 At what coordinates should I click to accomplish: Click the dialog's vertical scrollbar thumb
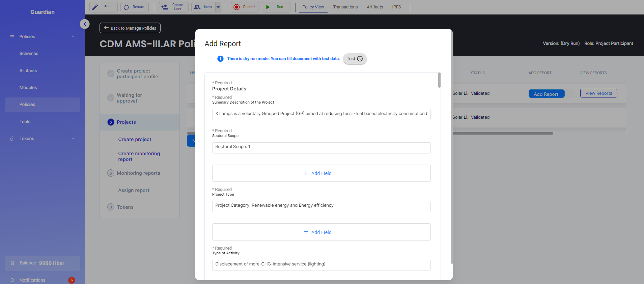tap(439, 80)
